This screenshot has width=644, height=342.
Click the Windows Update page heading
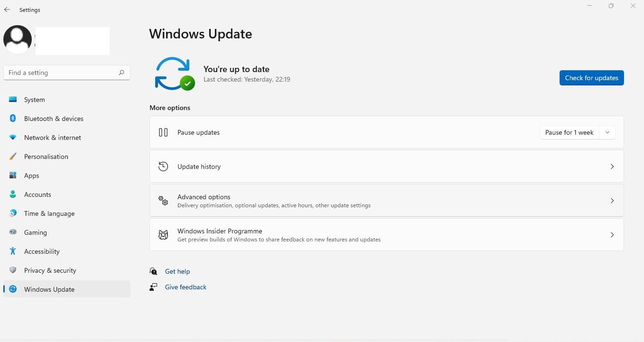pos(201,34)
